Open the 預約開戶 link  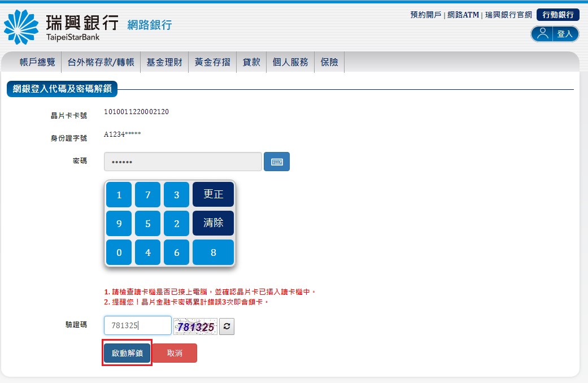(x=425, y=15)
